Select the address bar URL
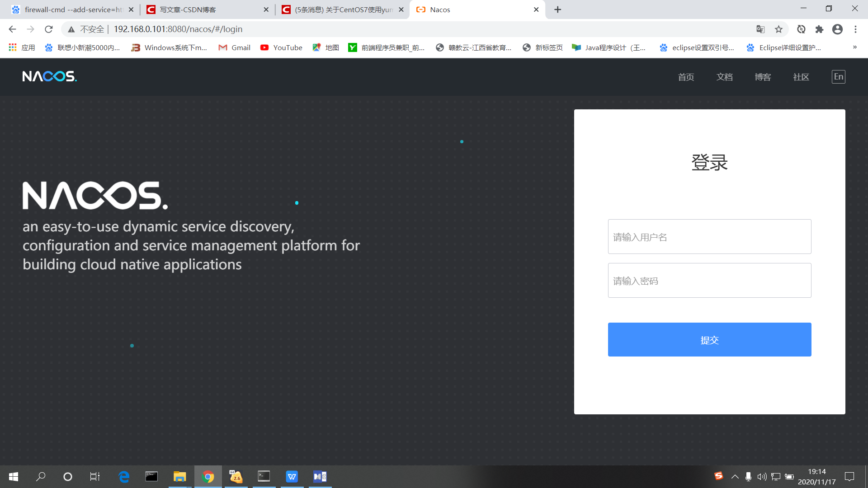868x488 pixels. tap(178, 29)
